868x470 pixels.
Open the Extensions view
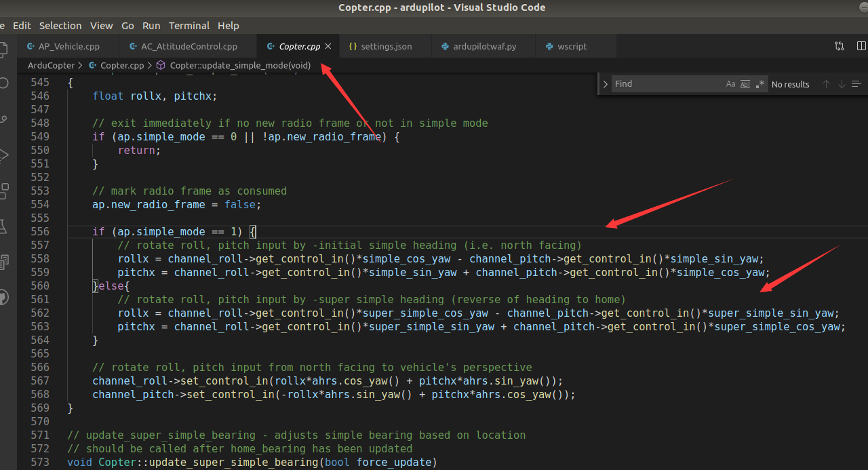[x=3, y=191]
